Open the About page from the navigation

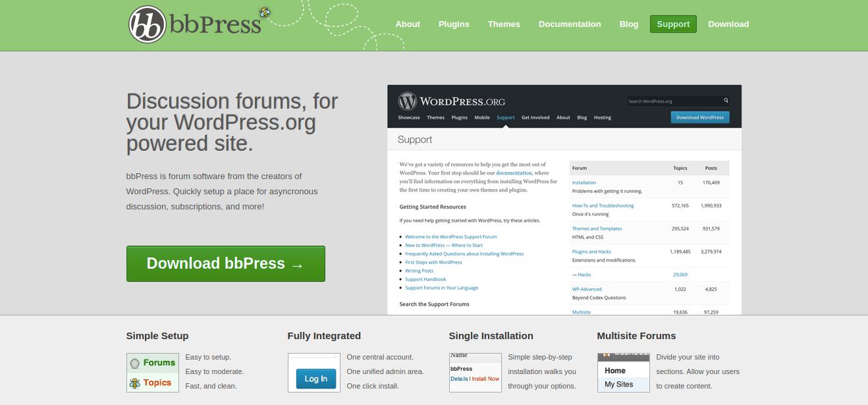(x=408, y=24)
